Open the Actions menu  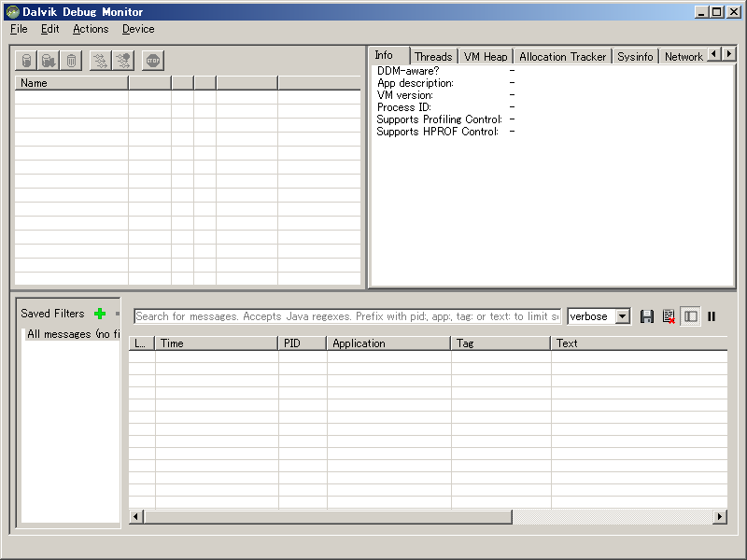coord(91,29)
